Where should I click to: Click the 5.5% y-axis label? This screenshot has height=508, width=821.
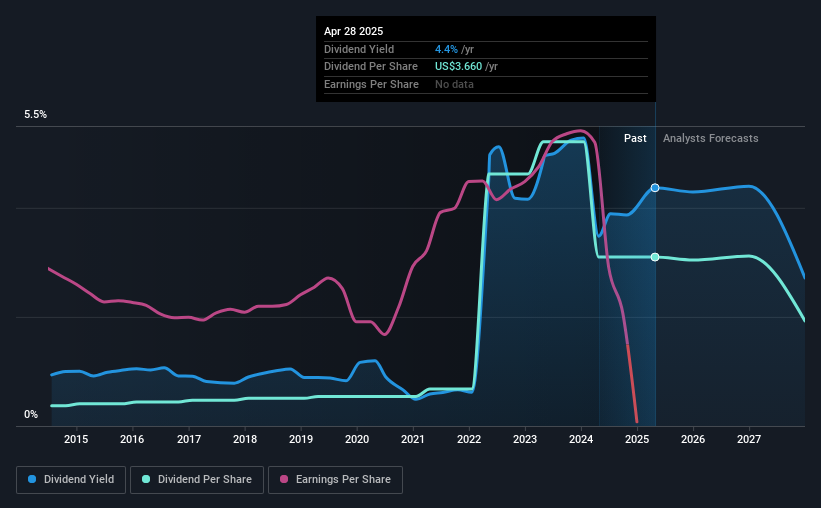(35, 115)
